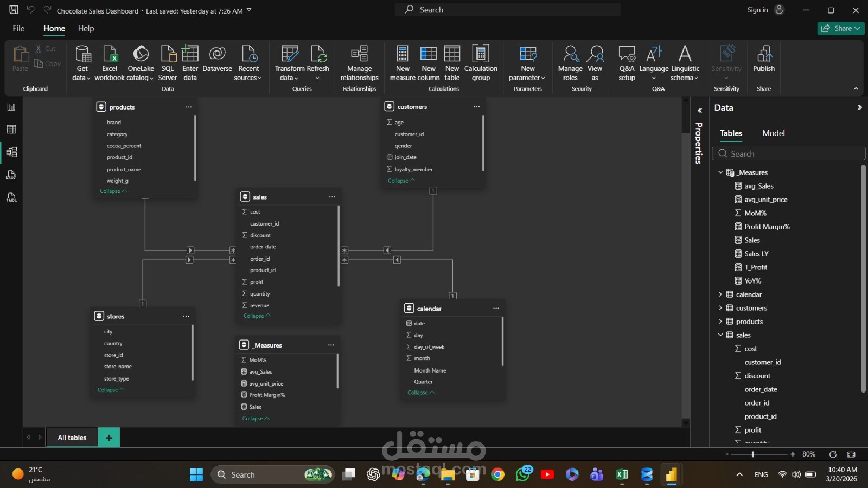Open Table view from left sidebar
The image size is (868, 488).
click(x=11, y=129)
